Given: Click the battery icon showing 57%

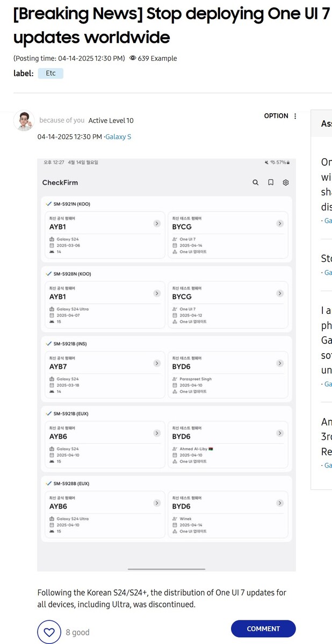Looking at the screenshot, I should (x=288, y=162).
